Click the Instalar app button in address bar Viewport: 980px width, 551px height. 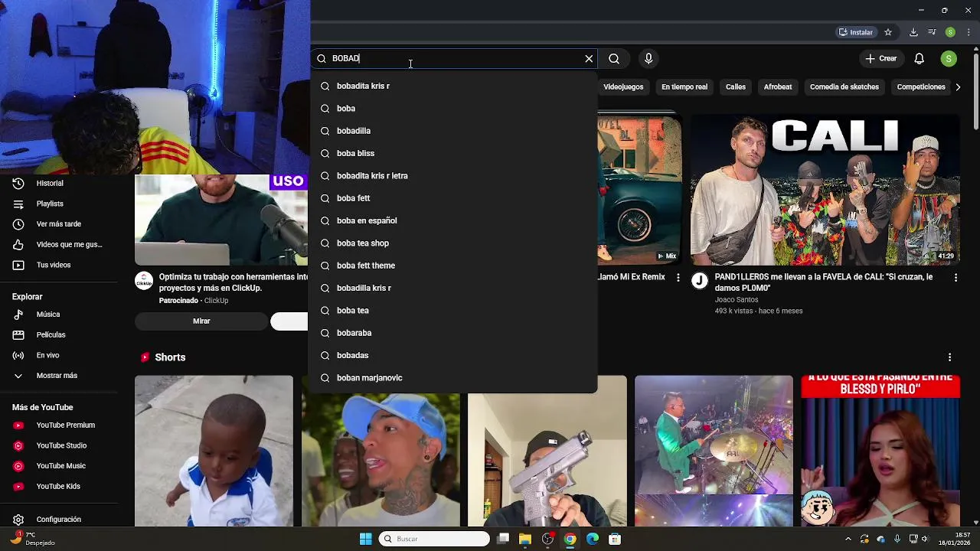click(855, 32)
